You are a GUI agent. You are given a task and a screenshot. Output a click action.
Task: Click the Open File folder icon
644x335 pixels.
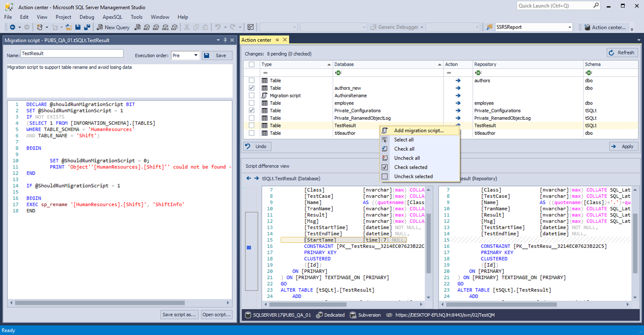click(68, 27)
